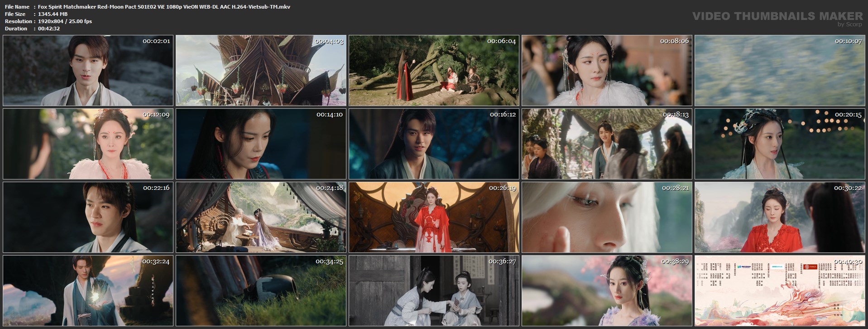Click the File Name label

pos(17,7)
